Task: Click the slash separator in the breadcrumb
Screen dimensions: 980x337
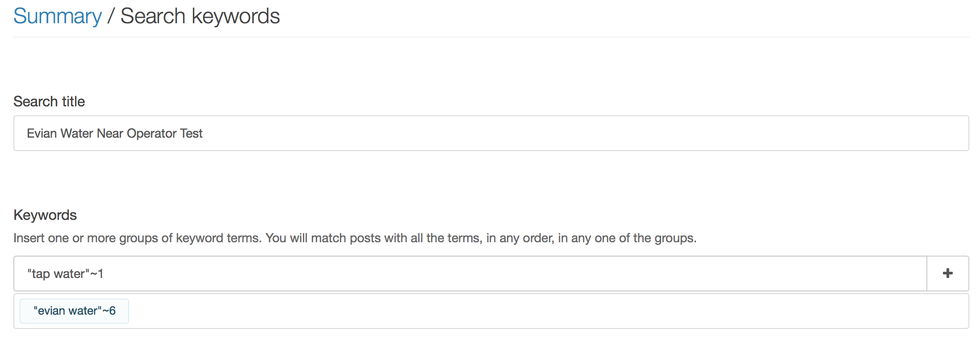Action: [x=111, y=17]
